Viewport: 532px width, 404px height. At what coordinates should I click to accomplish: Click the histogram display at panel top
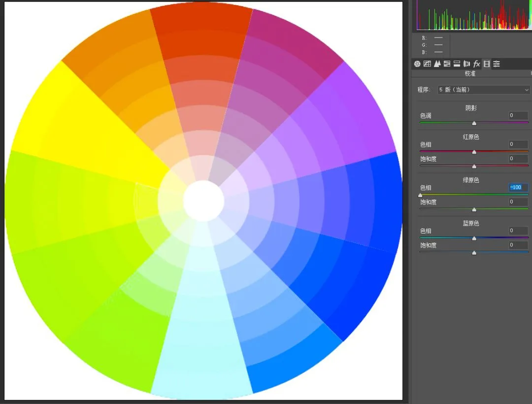point(474,15)
